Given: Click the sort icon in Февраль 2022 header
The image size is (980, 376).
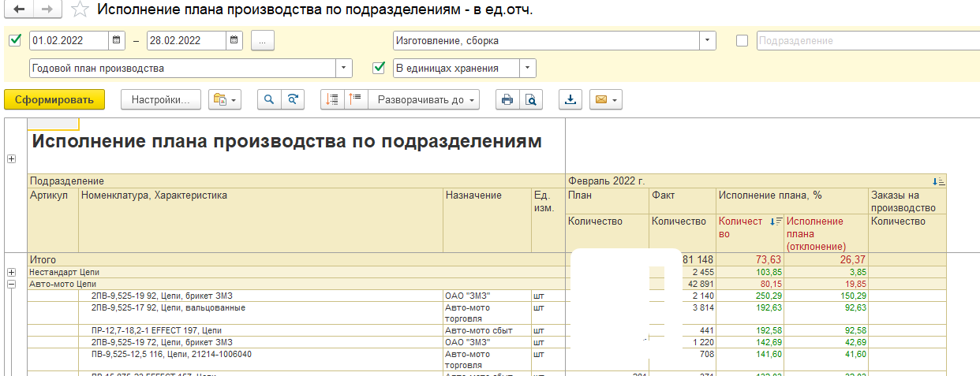Looking at the screenshot, I should click(939, 181).
